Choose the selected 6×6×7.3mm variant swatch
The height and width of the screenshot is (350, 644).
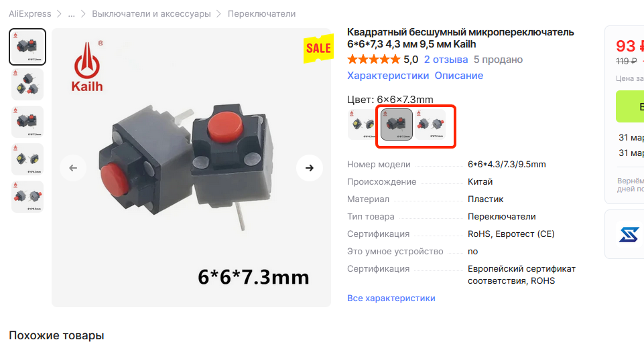click(397, 124)
